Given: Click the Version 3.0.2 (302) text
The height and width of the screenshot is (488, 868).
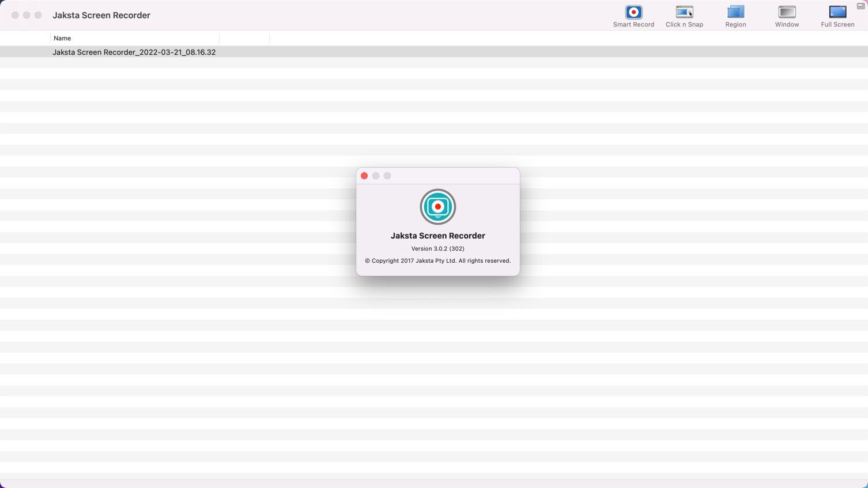Looking at the screenshot, I should coord(438,248).
